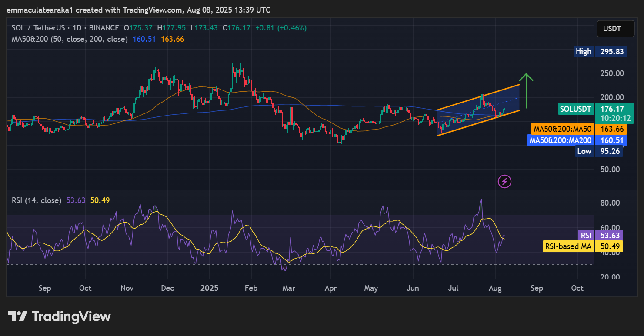Image resolution: width=644 pixels, height=336 pixels.
Task: Click the High 295.83 label
Action: click(601, 52)
